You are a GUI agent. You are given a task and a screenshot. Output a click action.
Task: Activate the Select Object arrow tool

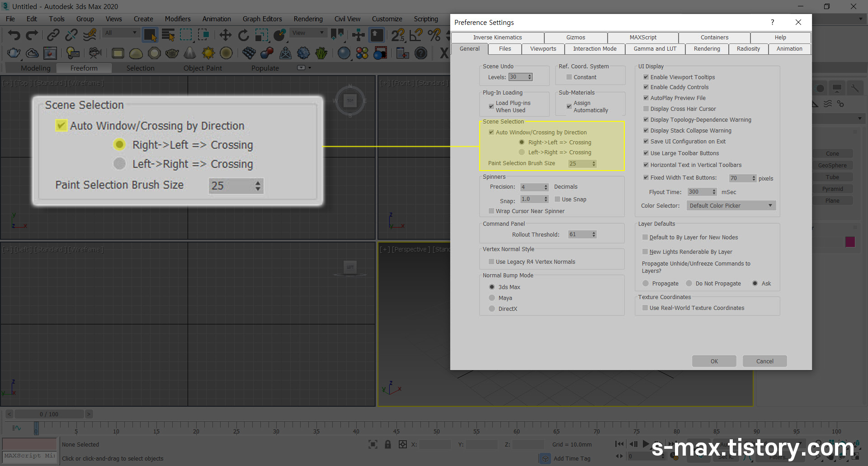(150, 35)
